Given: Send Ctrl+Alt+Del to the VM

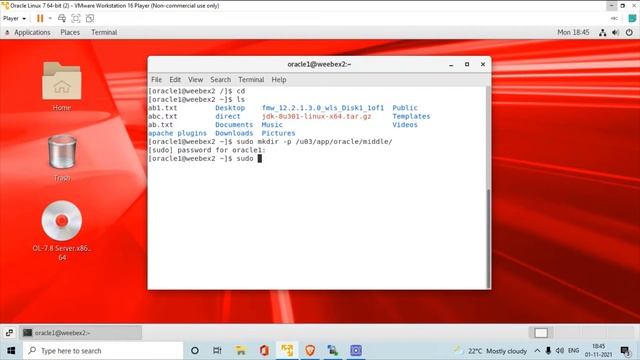Looking at the screenshot, I should pyautogui.click(x=62, y=18).
